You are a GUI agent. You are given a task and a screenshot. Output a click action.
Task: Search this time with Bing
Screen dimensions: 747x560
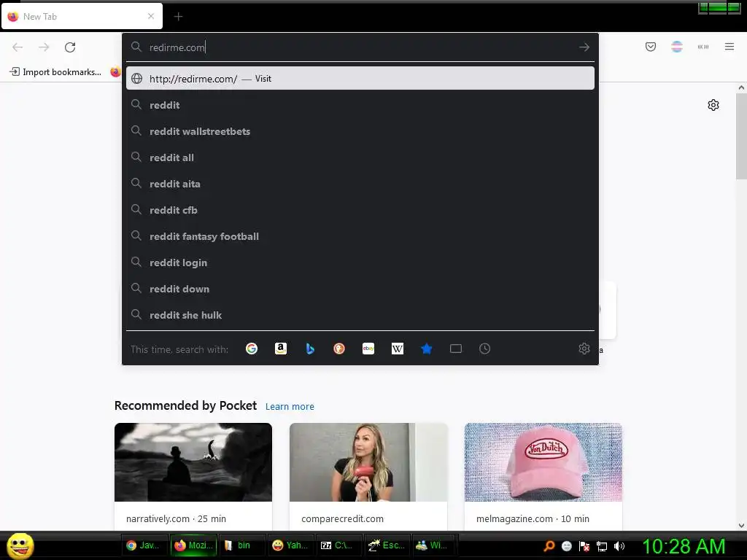[x=310, y=349]
